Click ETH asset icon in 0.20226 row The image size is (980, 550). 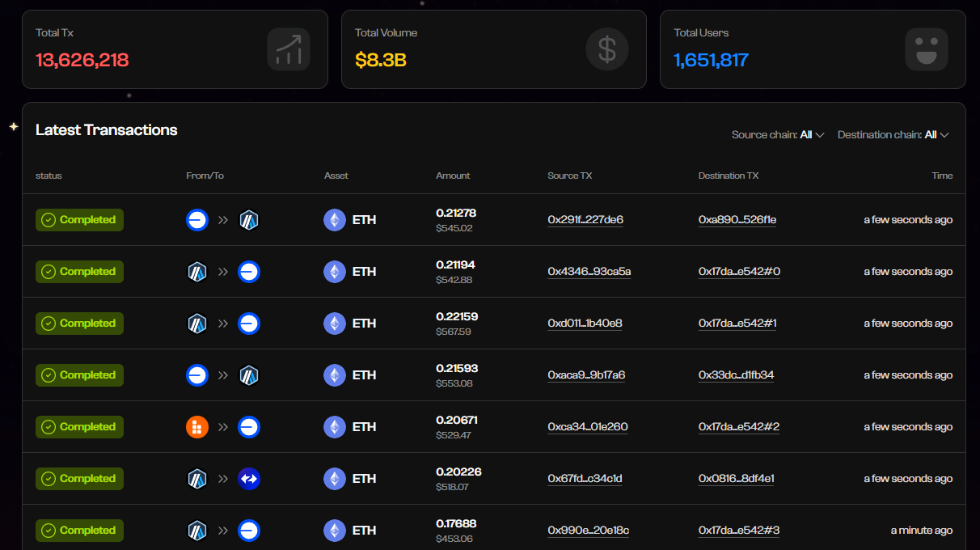(x=335, y=479)
